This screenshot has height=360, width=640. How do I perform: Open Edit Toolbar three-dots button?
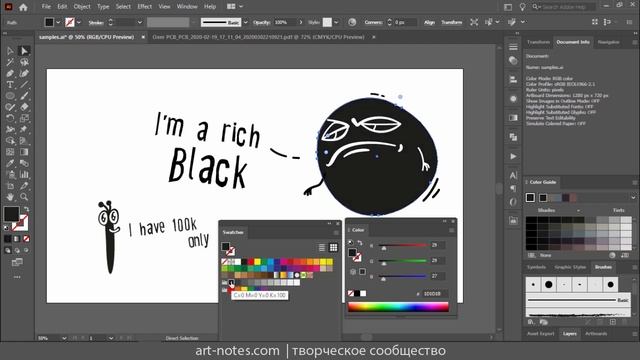click(17, 277)
